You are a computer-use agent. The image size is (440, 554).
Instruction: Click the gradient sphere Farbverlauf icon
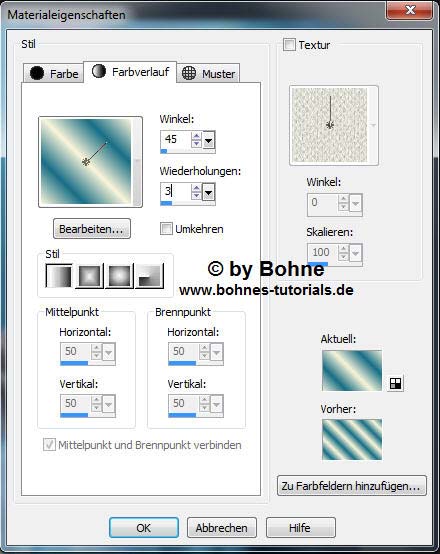click(99, 71)
